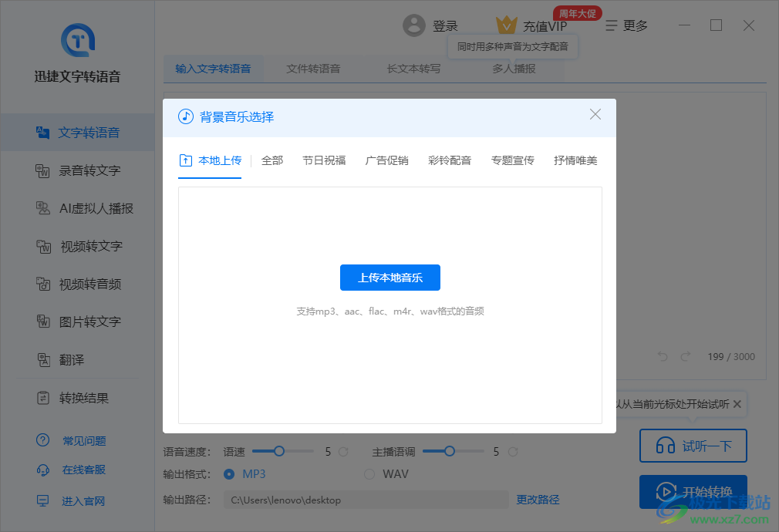Browse the 彩铃配音 music category

(450, 160)
